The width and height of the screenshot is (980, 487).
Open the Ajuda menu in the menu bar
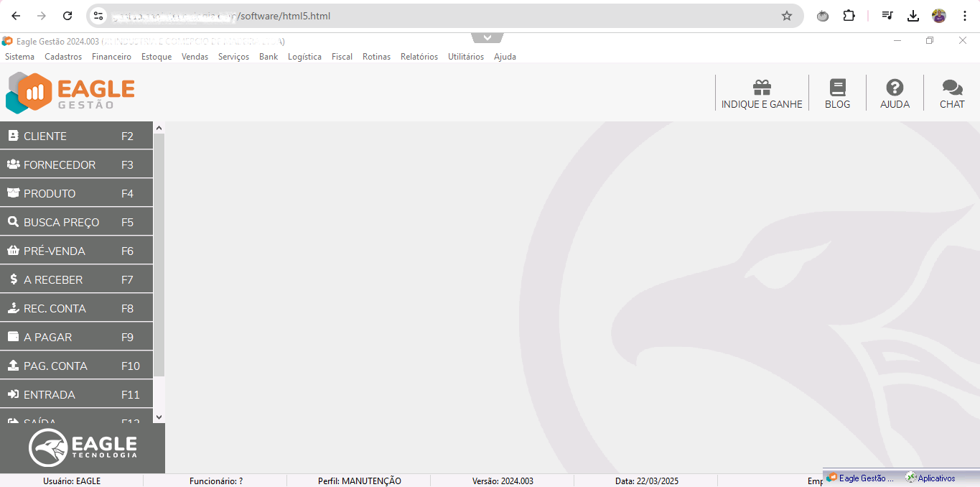(x=505, y=57)
